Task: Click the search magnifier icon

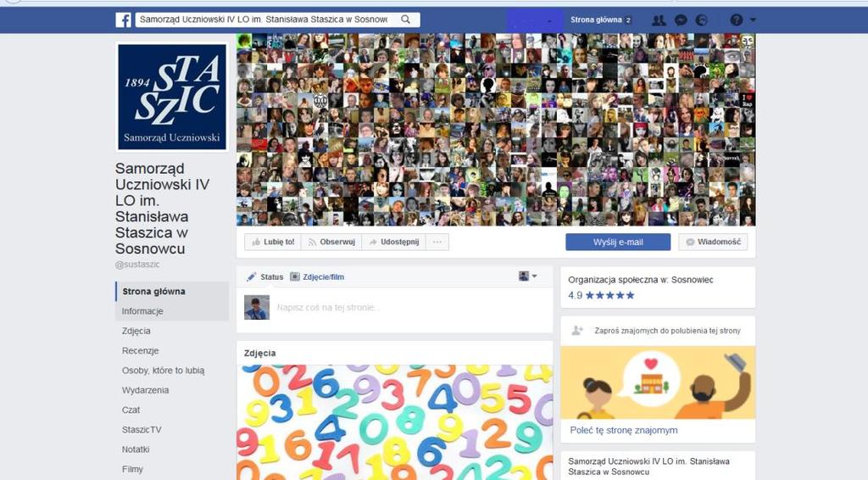Action: point(405,20)
